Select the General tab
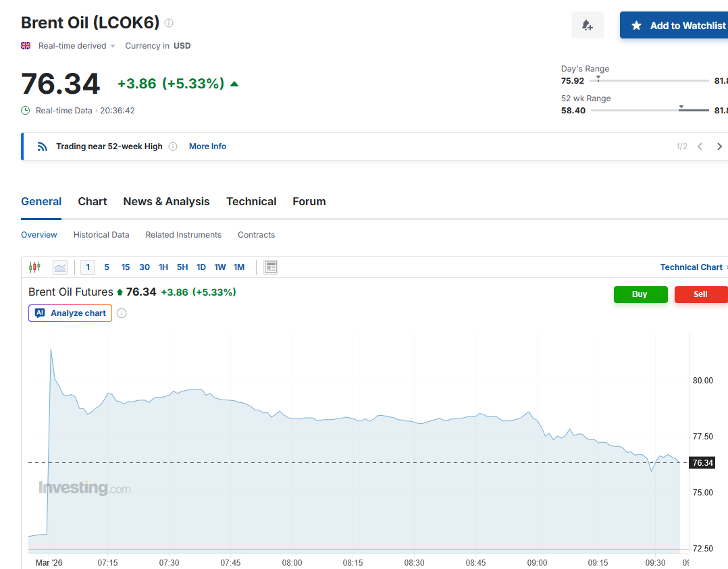 [41, 201]
